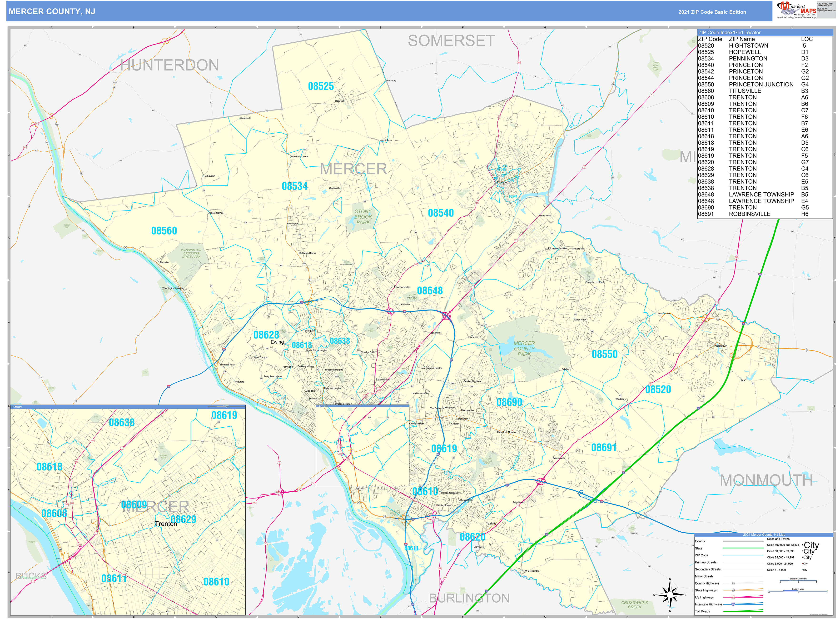Click the Interstate Highways shield symbol in legend

pyautogui.click(x=734, y=604)
